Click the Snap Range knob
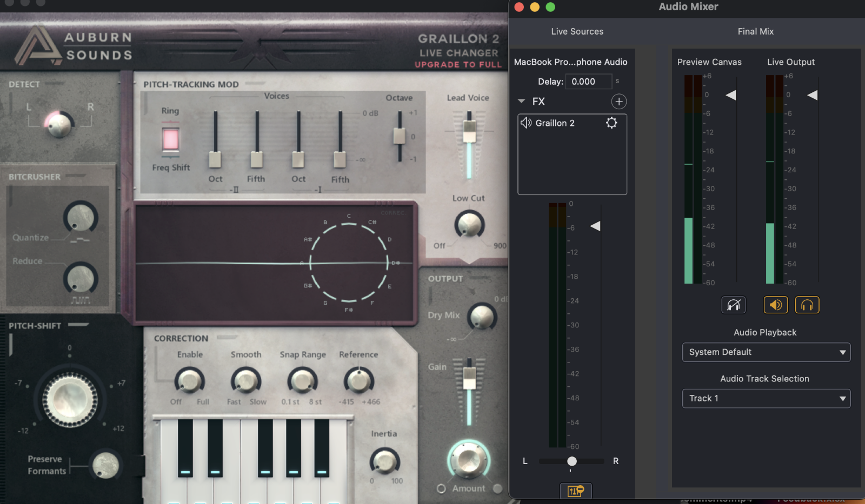 click(x=302, y=381)
